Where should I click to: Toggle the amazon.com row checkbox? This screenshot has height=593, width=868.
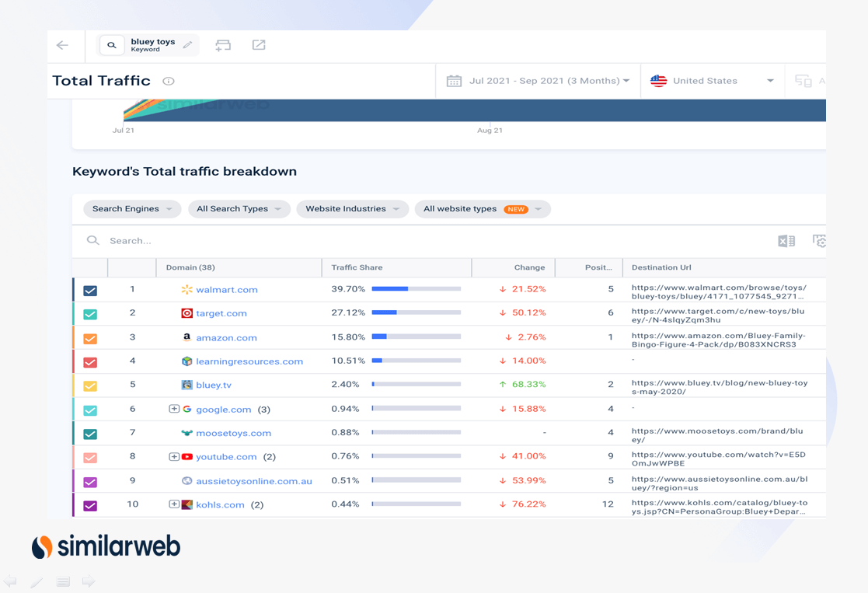coord(90,338)
